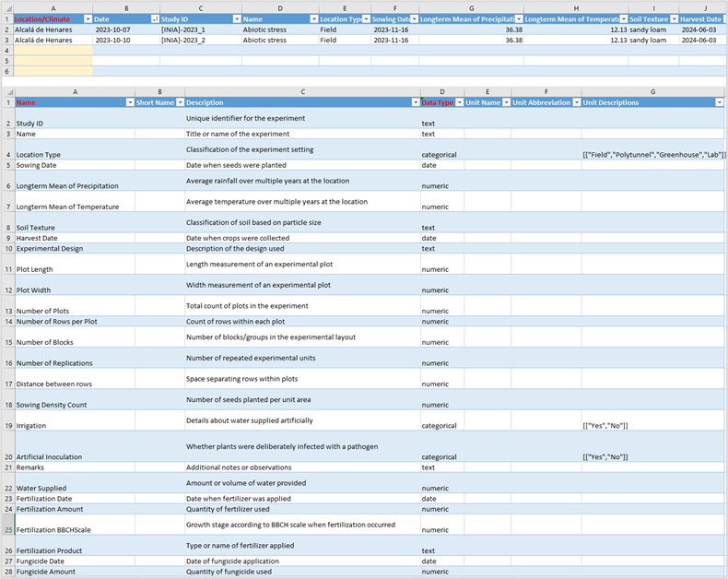Open the Study ID filter arrow
Viewport: 728px width, 579px height.
236,19
